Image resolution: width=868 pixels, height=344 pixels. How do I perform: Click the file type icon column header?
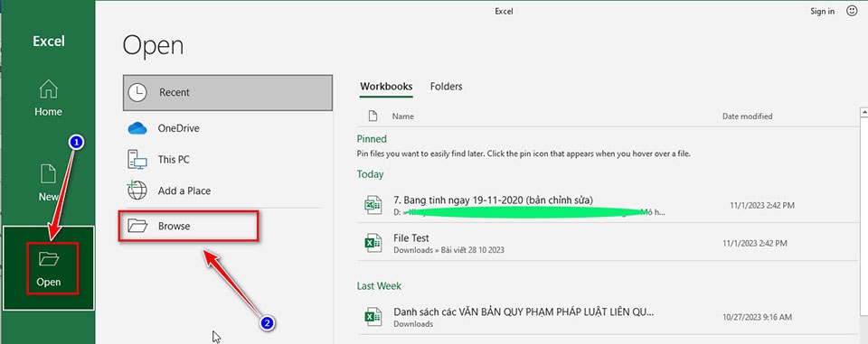(x=373, y=116)
